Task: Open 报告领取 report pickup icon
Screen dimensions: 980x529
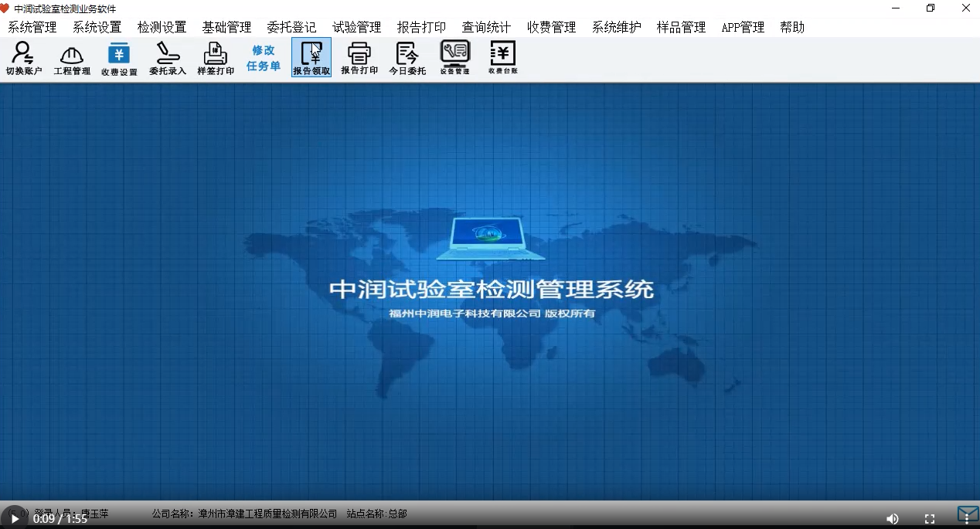Action: (311, 58)
